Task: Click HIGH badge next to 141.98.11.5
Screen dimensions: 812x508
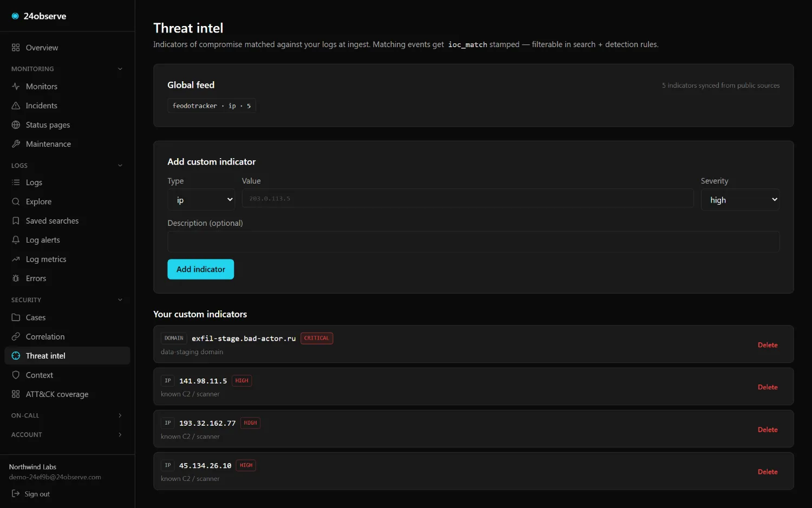Action: pyautogui.click(x=242, y=381)
